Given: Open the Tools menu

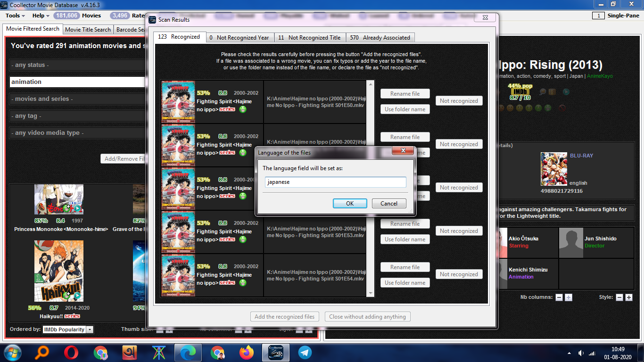Looking at the screenshot, I should coord(15,16).
